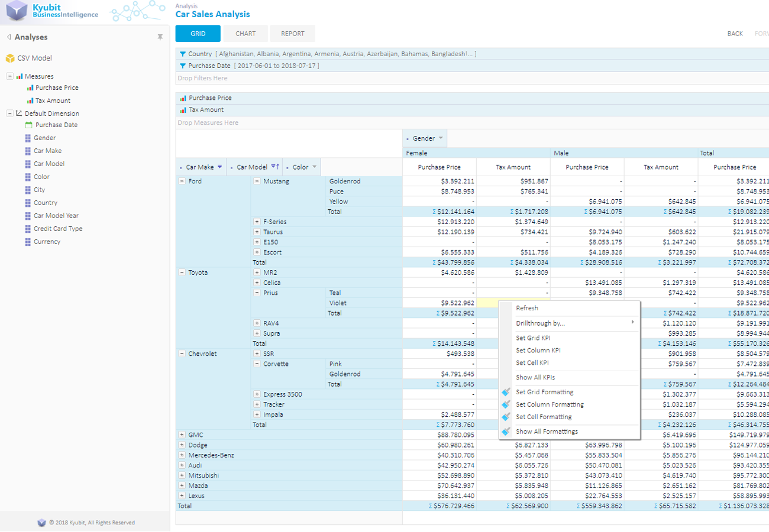The image size is (769, 532).
Task: Click the Country filter funnel icon
Action: [x=183, y=54]
